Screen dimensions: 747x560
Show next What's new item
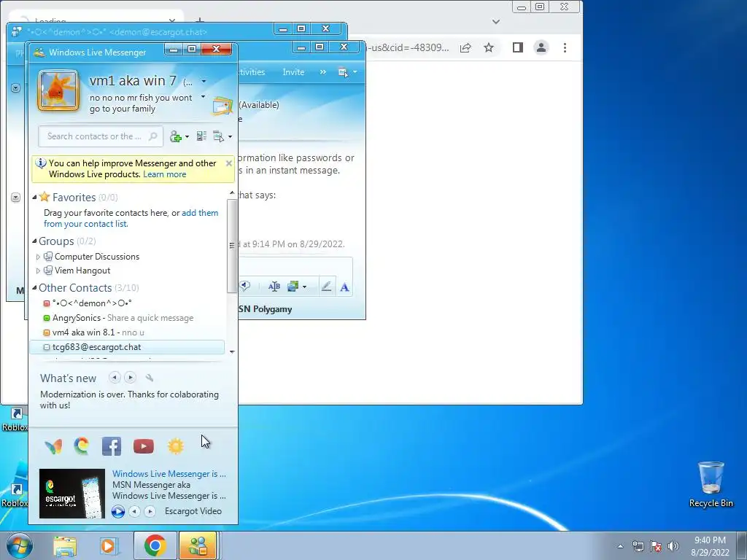(x=130, y=378)
